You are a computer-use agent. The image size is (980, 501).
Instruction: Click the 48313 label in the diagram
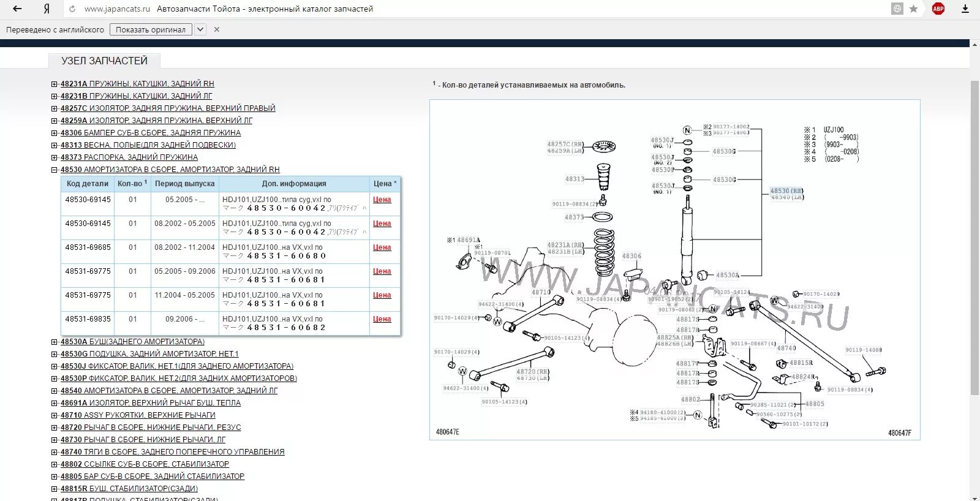click(575, 179)
